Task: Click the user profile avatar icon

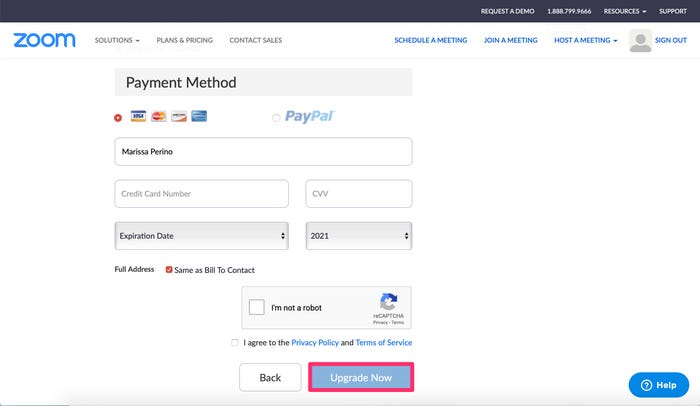Action: point(640,40)
